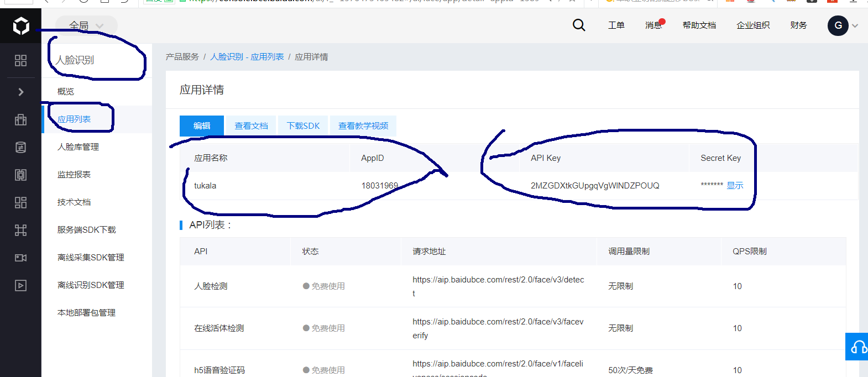Click the face/v3/faceverify request URL
The width and height of the screenshot is (868, 377).
[498, 328]
